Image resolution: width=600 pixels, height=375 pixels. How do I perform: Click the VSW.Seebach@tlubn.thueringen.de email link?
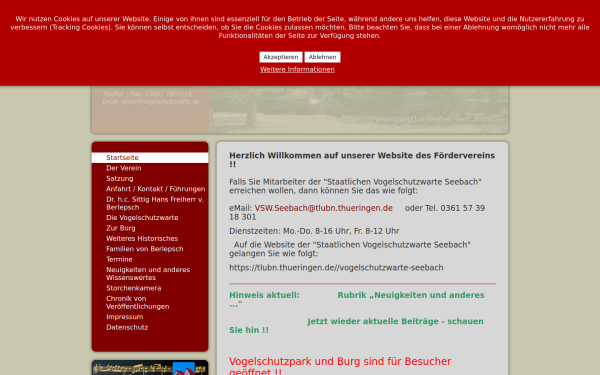tap(324, 208)
